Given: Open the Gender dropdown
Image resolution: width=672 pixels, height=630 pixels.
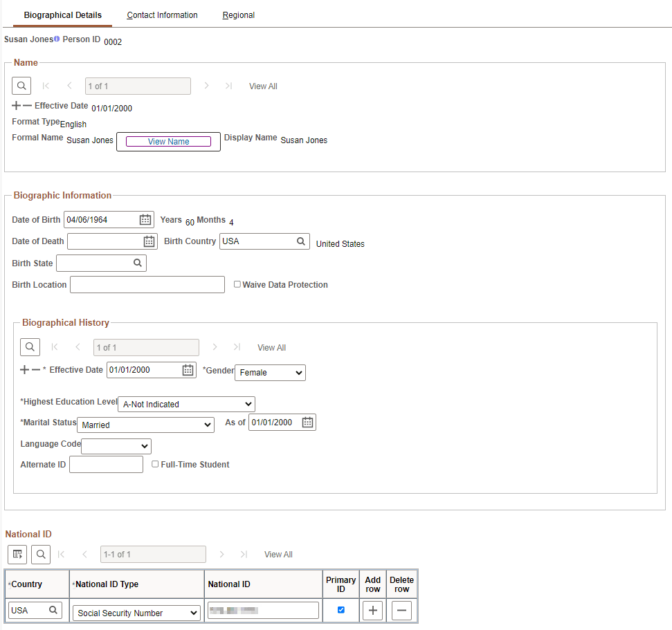Looking at the screenshot, I should point(270,372).
